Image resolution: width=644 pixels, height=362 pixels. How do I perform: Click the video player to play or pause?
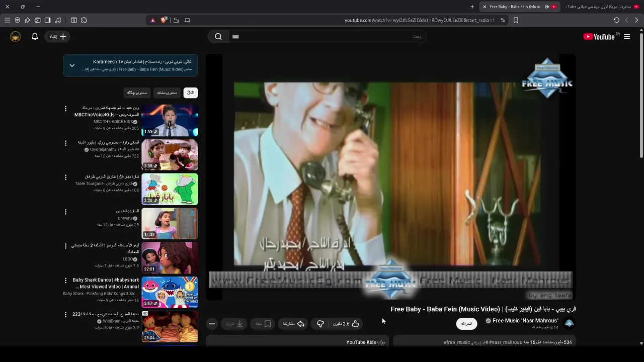pyautogui.click(x=390, y=177)
